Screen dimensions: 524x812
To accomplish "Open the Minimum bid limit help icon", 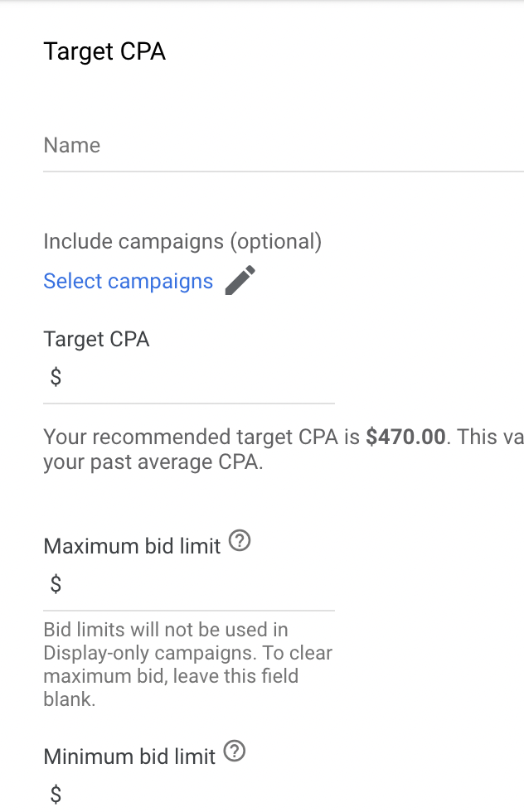I will (x=235, y=751).
